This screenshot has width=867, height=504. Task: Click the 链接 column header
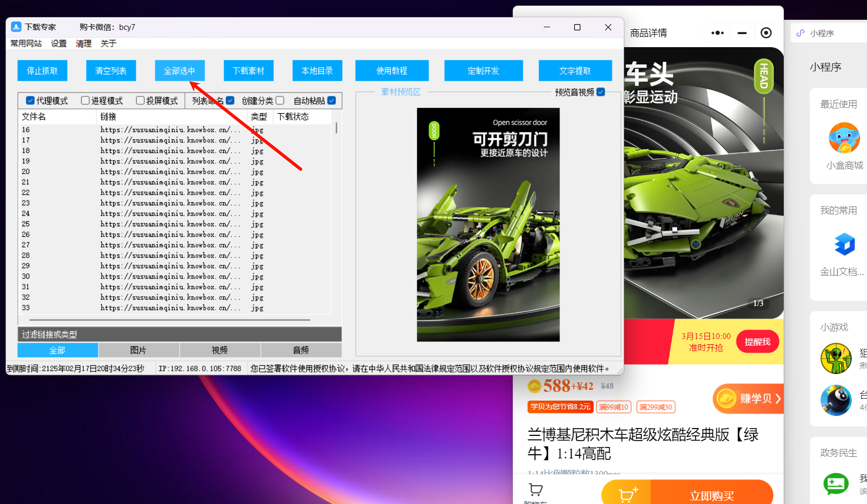tap(172, 116)
